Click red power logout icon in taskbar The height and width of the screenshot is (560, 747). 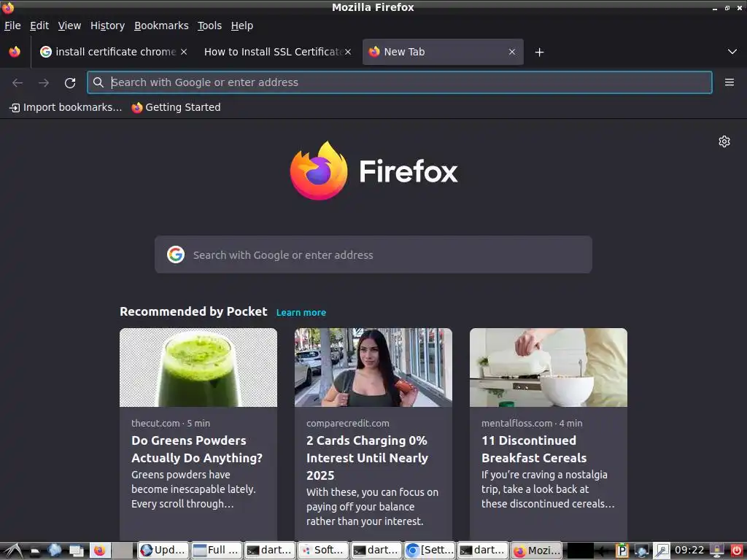point(737,551)
